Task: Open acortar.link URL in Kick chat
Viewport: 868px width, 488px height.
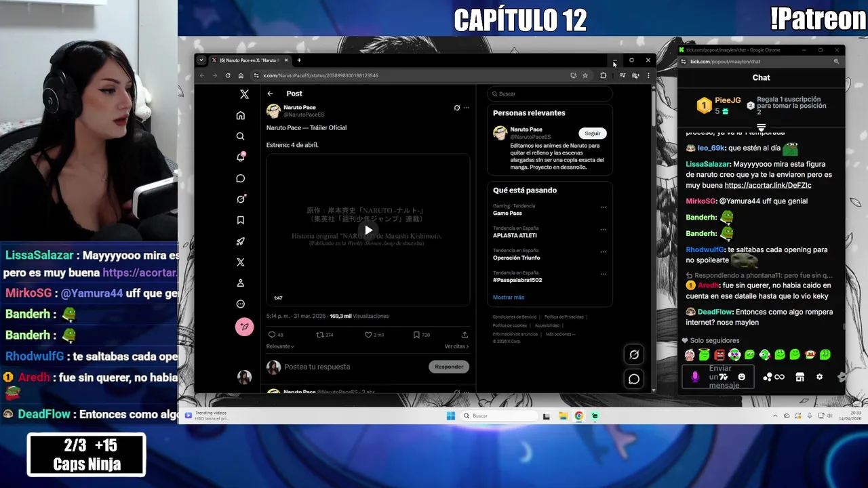Action: point(768,185)
